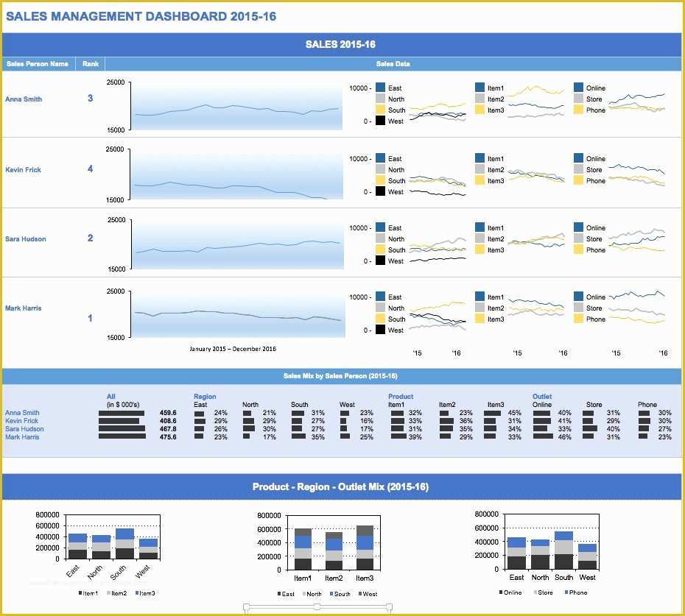This screenshot has width=685, height=616.
Task: Click Kevin Frick's rank value 4
Action: pos(91,169)
